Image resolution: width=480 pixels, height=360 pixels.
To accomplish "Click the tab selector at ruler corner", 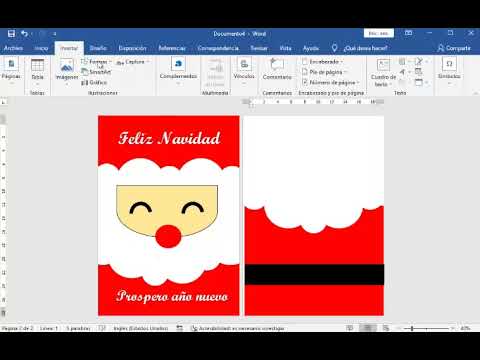I will pos(4,102).
